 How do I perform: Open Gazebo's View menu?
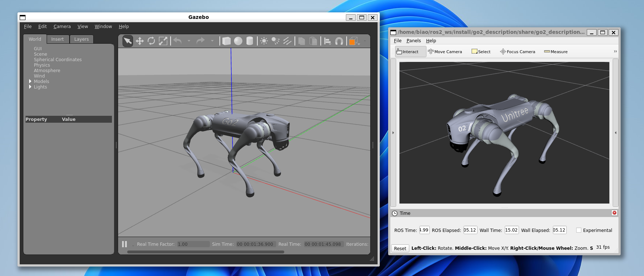tap(83, 27)
